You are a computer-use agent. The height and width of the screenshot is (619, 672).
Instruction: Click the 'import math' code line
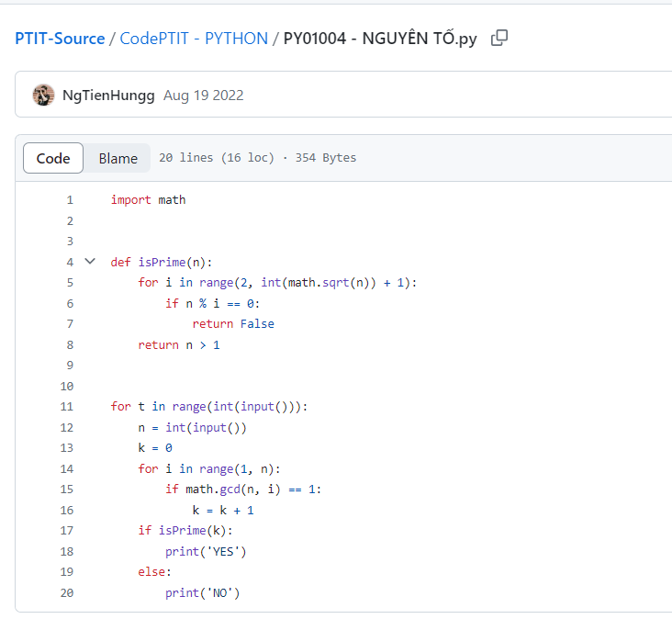click(x=148, y=199)
